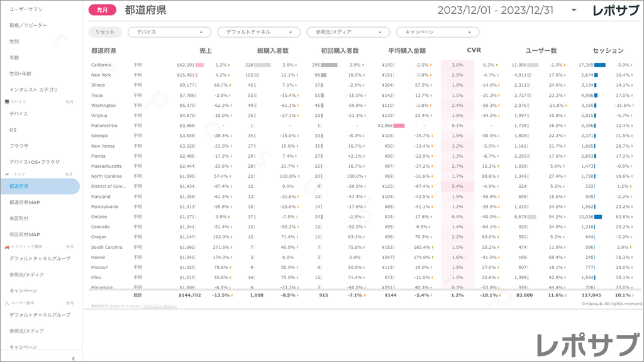Click the truck icon beside トラフィック獲得
The height and width of the screenshot is (362, 644).
point(6,247)
